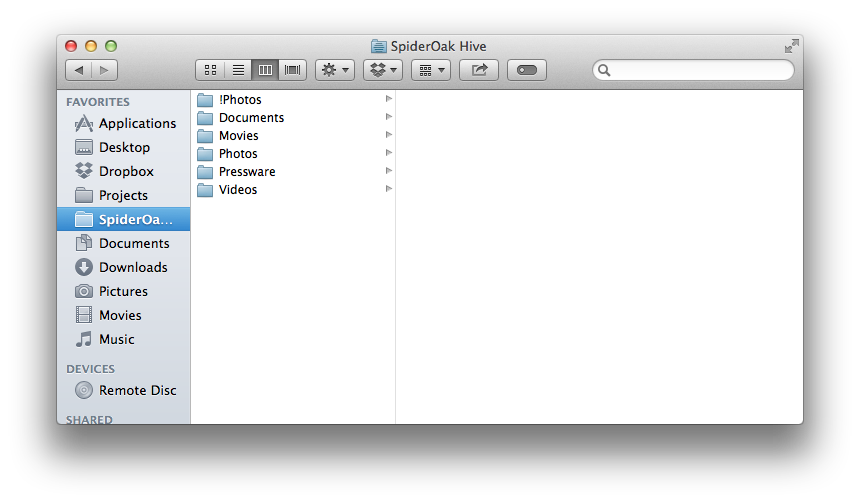Click the Applications sidebar icon

(83, 123)
